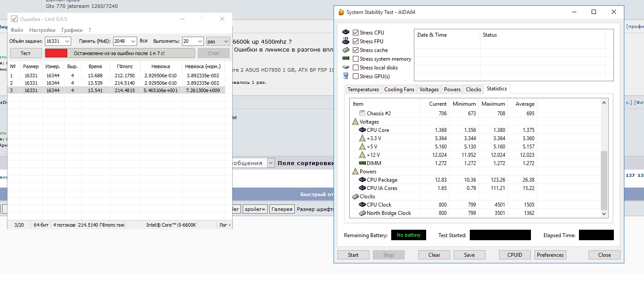Click the Вся memory button
This screenshot has height=283, width=644.
(x=144, y=41)
